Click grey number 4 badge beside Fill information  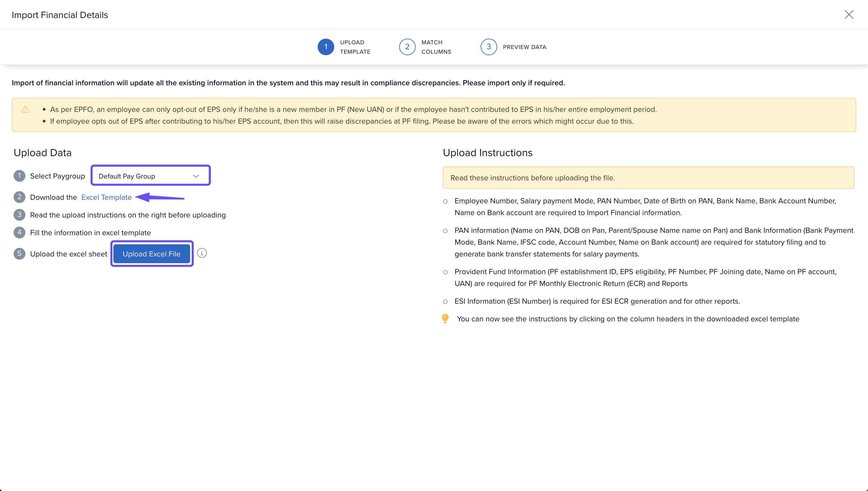pos(19,232)
